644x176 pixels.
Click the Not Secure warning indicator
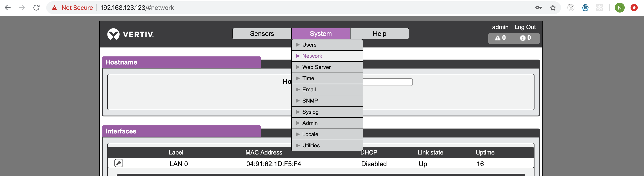tap(72, 8)
